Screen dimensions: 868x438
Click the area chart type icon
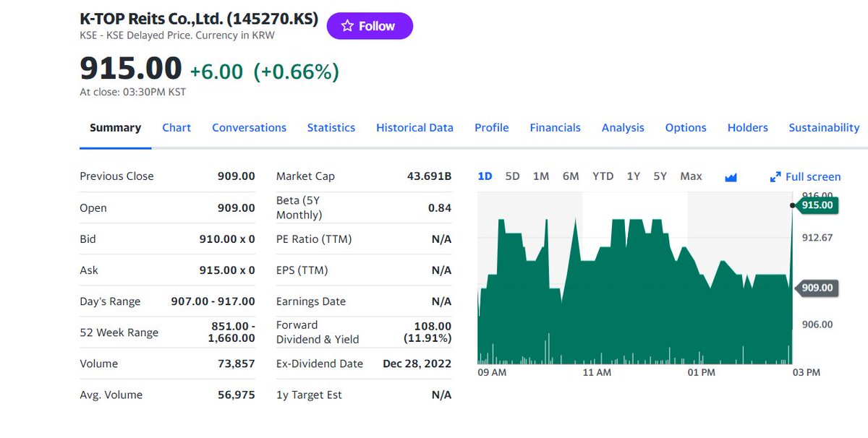pyautogui.click(x=731, y=177)
